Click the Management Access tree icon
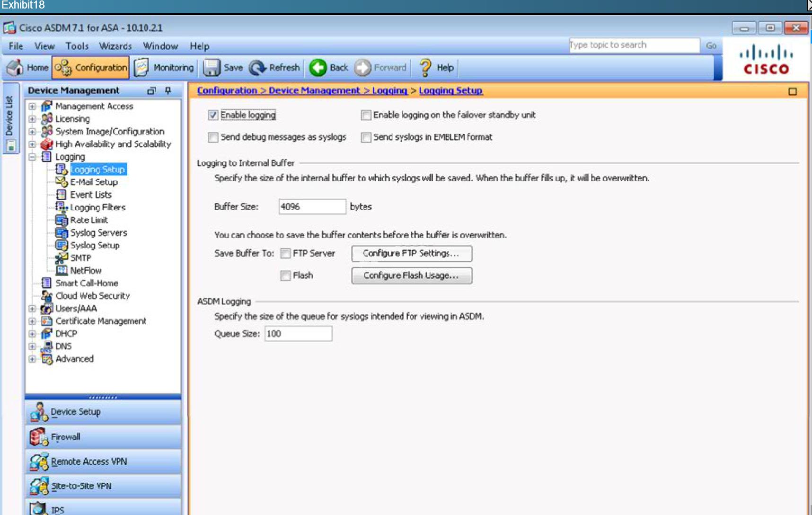The width and height of the screenshot is (812, 515). coord(46,107)
